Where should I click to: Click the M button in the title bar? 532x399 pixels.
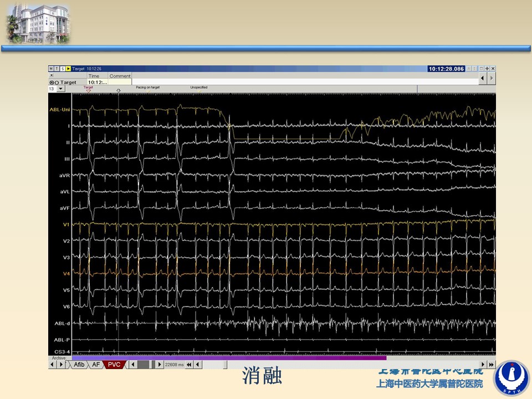(51, 69)
